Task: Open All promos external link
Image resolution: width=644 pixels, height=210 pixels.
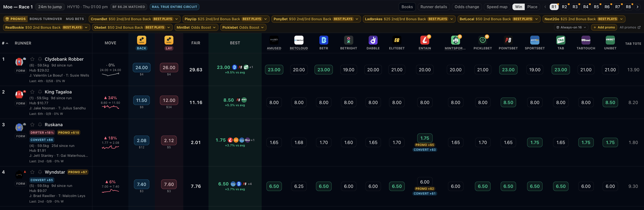Action: tap(630, 27)
